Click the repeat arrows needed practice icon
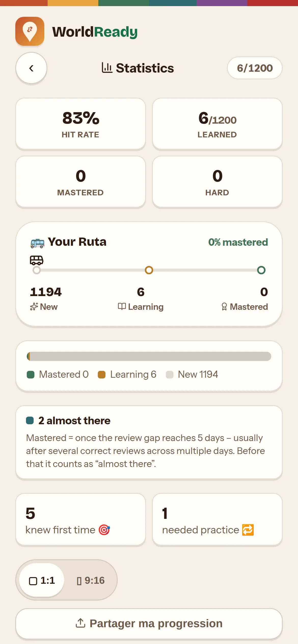The image size is (298, 644). click(248, 530)
